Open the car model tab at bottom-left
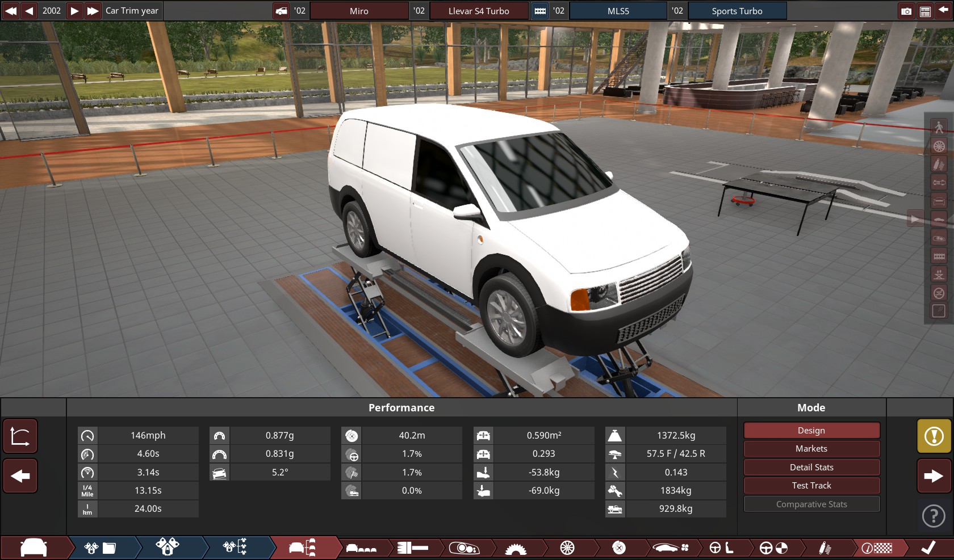The image size is (954, 560). pos(34,548)
